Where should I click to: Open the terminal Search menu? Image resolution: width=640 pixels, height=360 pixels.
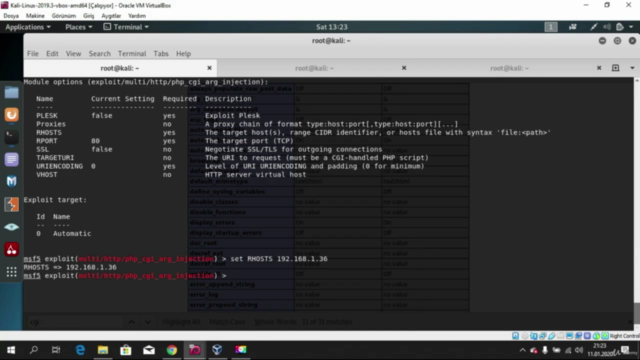click(x=100, y=53)
